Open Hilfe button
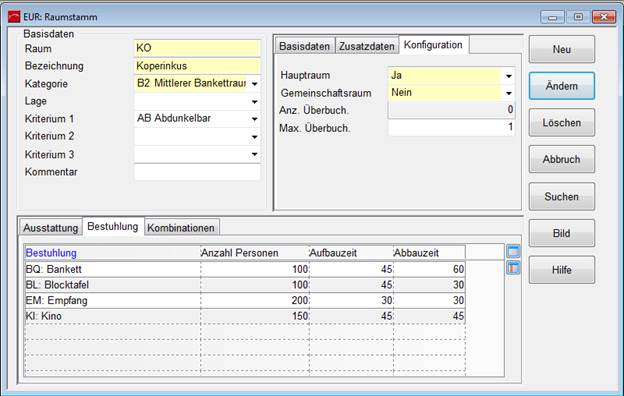The width and height of the screenshot is (624, 396). click(x=562, y=270)
